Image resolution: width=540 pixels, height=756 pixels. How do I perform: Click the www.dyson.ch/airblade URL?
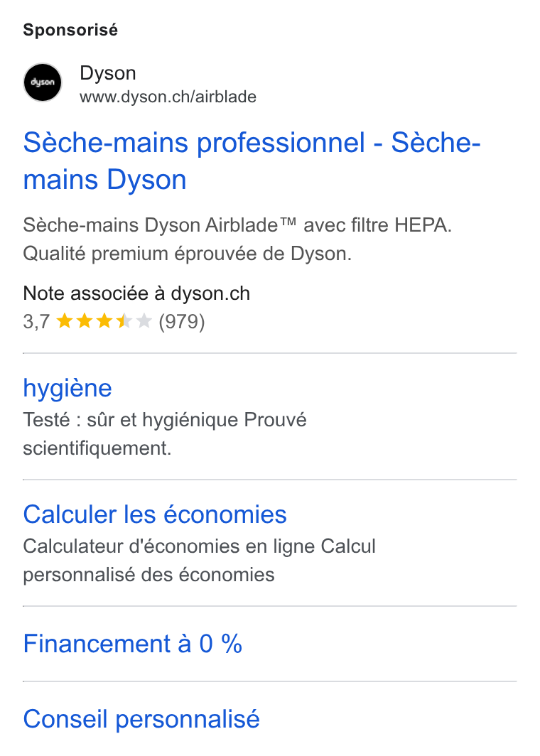168,97
